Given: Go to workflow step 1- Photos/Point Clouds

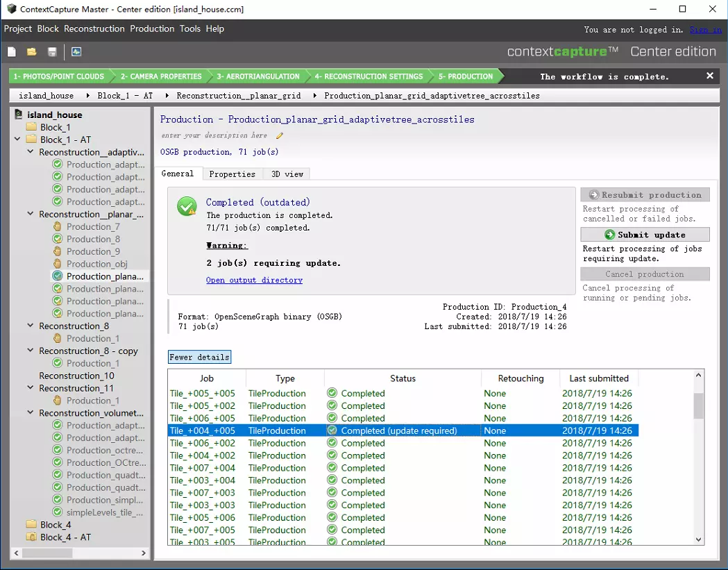Looking at the screenshot, I should point(59,76).
